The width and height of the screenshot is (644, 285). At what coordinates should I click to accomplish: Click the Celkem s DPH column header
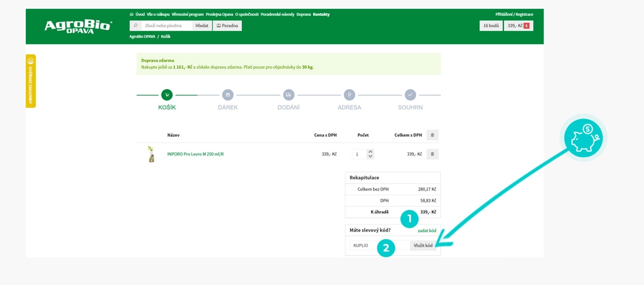pos(408,135)
